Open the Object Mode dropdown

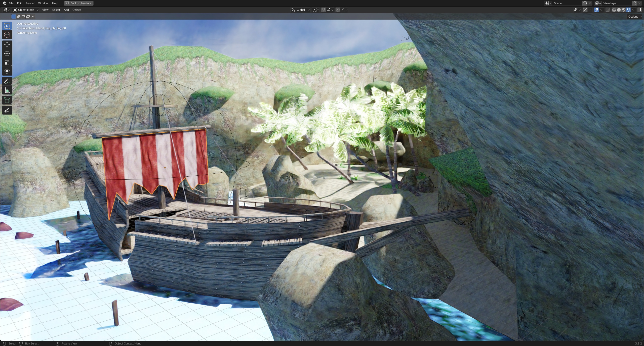point(26,10)
